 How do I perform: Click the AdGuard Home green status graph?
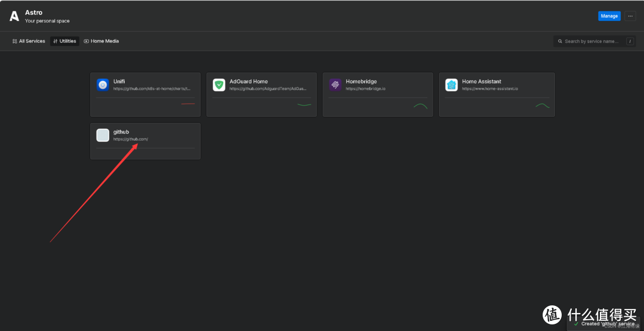[x=304, y=105]
